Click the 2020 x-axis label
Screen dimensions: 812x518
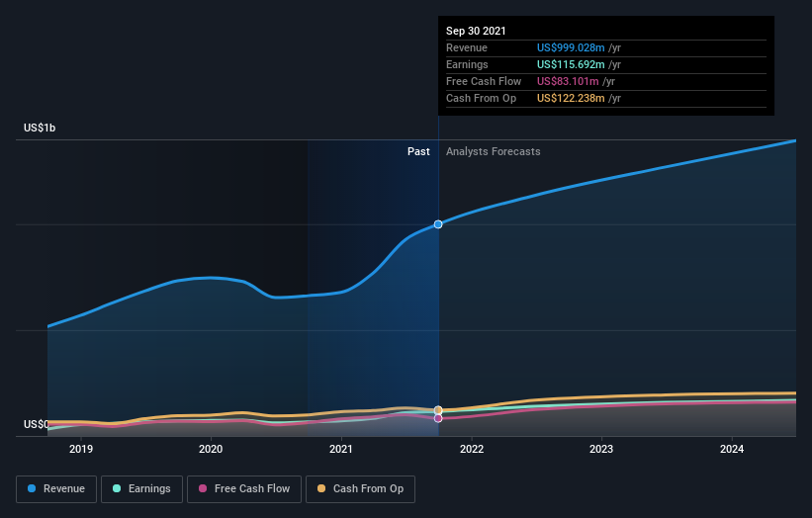point(211,449)
